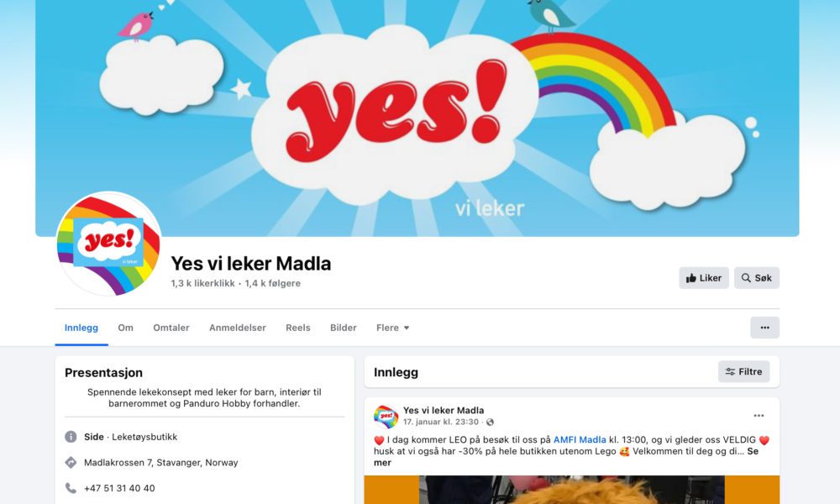This screenshot has height=504, width=840.
Task: Click the globe audience icon on post
Action: pyautogui.click(x=490, y=422)
